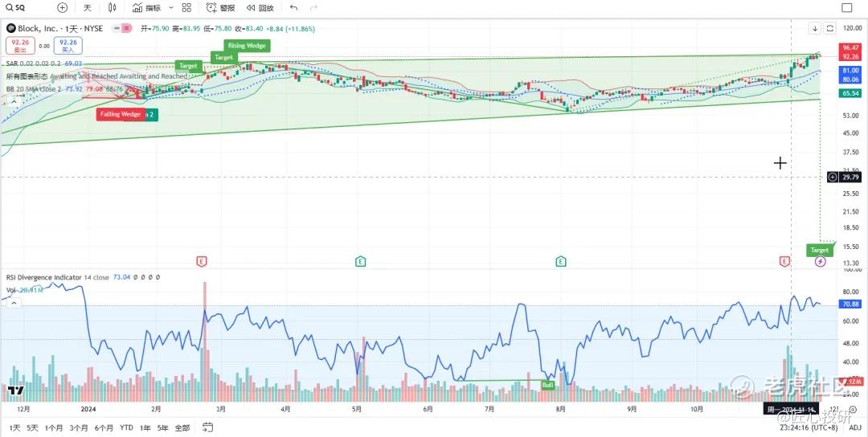Click the Falling Wedge pattern label
Image resolution: width=868 pixels, height=437 pixels.
click(x=120, y=115)
